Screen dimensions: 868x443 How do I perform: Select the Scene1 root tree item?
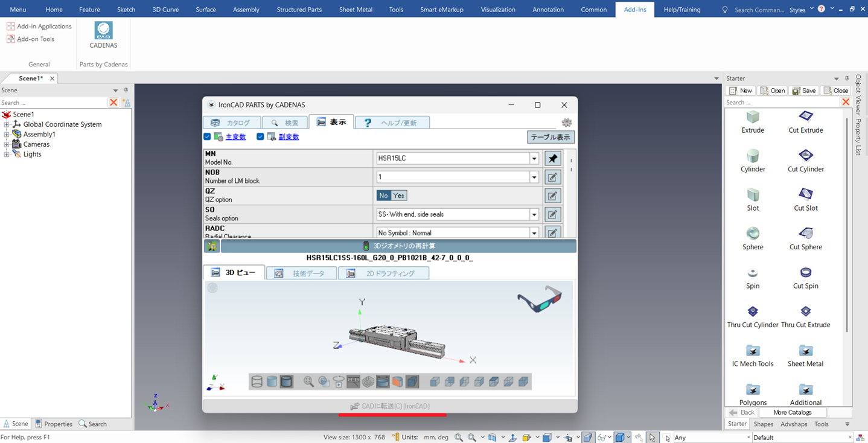pyautogui.click(x=24, y=114)
